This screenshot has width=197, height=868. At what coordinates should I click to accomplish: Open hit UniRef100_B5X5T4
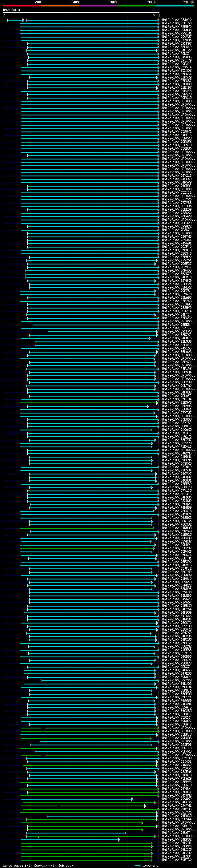click(x=176, y=67)
